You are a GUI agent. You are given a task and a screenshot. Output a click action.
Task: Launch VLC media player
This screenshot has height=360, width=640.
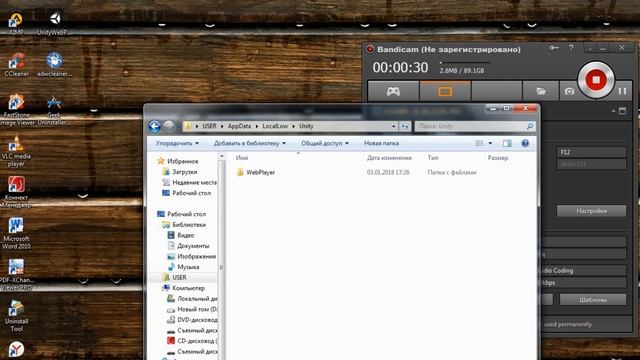pyautogui.click(x=16, y=151)
